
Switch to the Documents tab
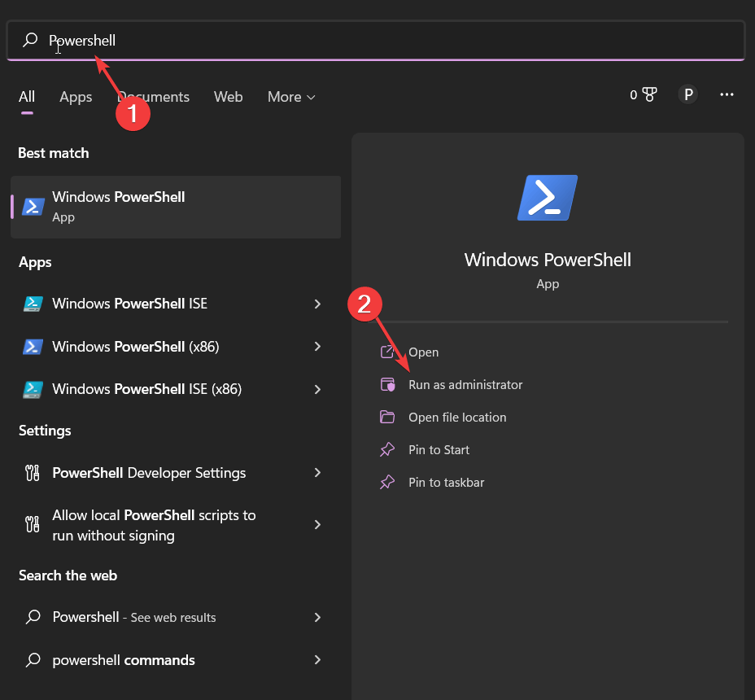click(153, 97)
